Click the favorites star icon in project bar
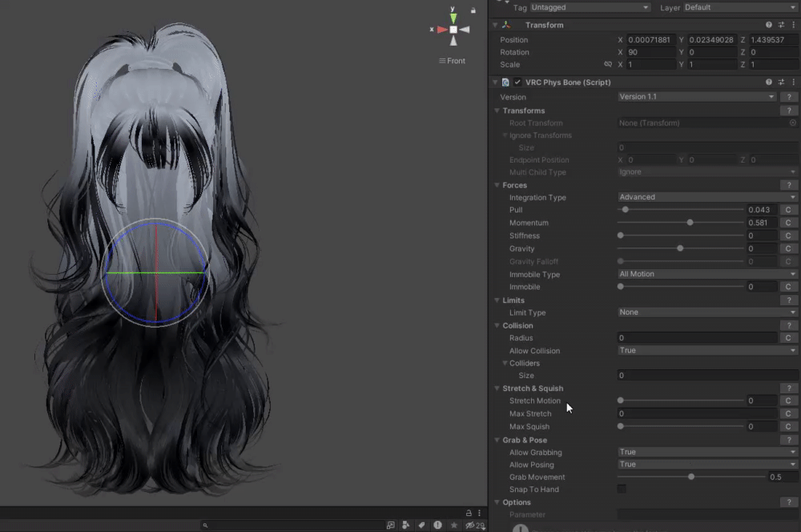Image resolution: width=801 pixels, height=532 pixels. [x=454, y=526]
